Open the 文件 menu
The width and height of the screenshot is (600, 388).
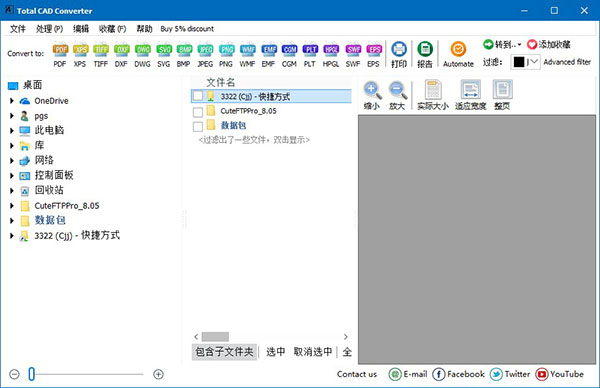click(18, 29)
